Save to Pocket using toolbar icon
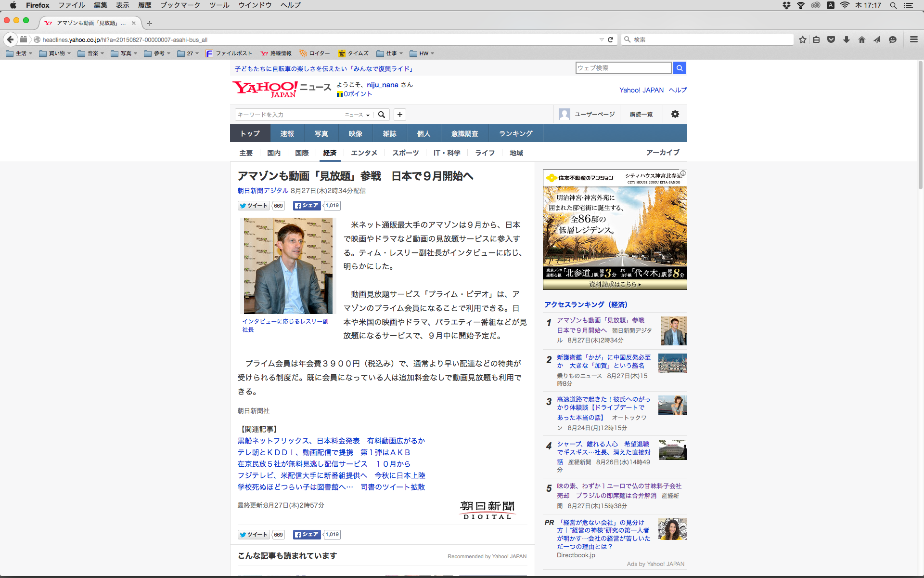The image size is (924, 578). (x=831, y=39)
